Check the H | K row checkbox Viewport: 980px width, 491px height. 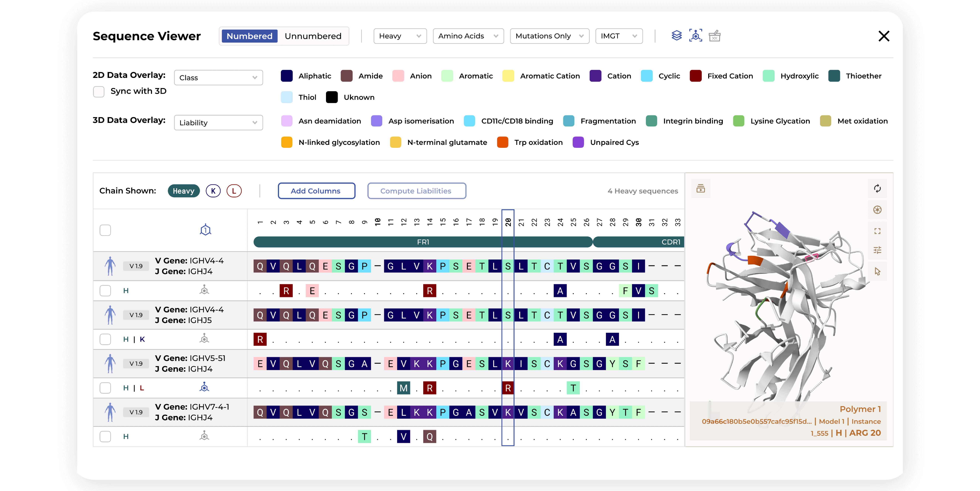tap(105, 339)
